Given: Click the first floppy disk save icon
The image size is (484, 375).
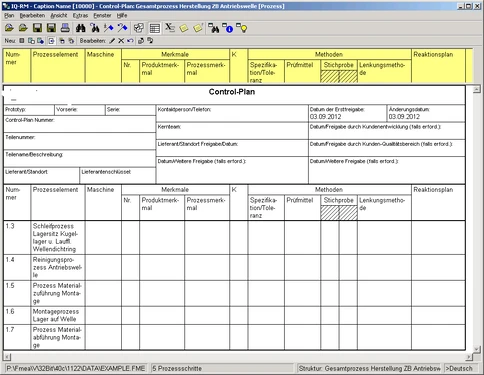Looking at the screenshot, I should click(37, 28).
